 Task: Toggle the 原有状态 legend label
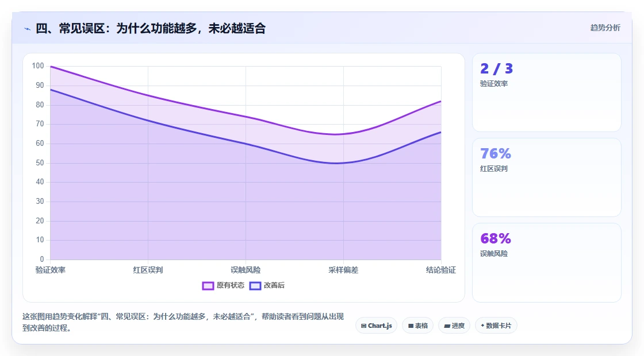[231, 285]
